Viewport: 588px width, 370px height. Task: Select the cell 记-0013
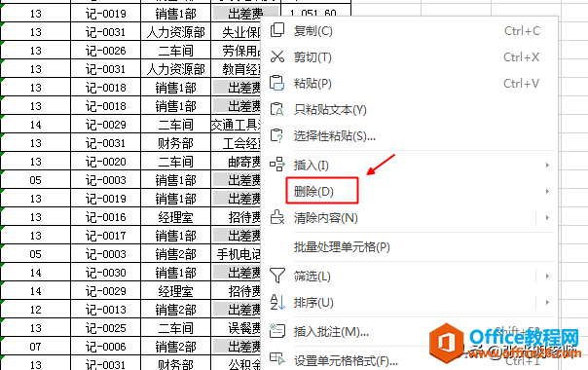click(x=105, y=310)
